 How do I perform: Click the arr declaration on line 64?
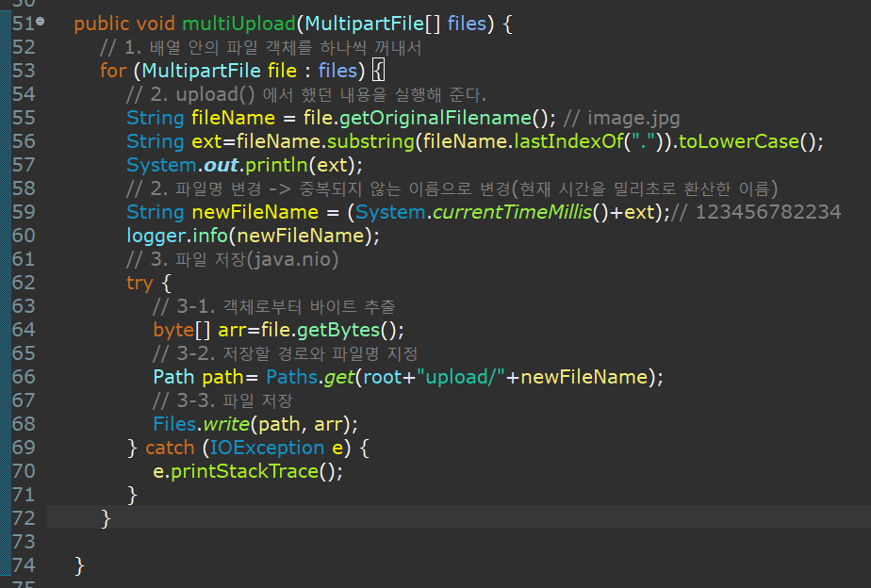coord(232,331)
